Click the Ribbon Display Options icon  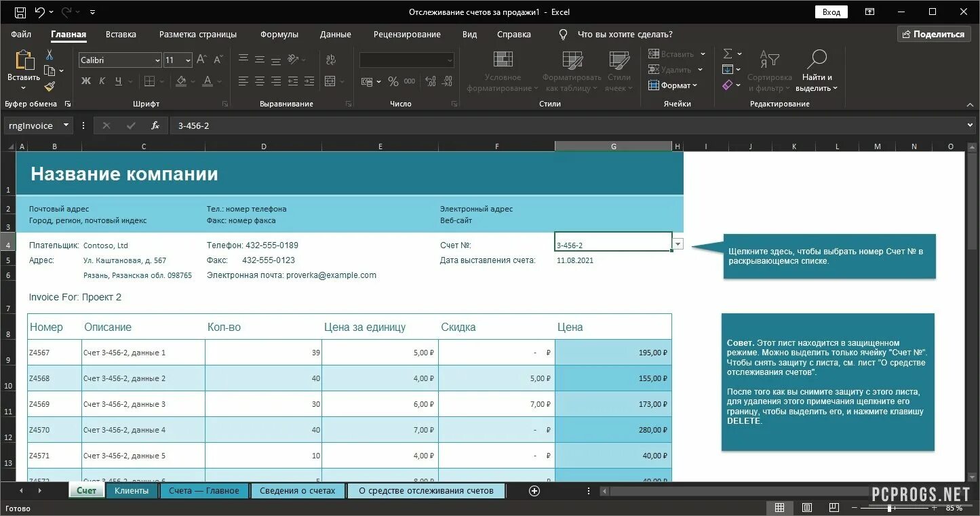pos(869,12)
